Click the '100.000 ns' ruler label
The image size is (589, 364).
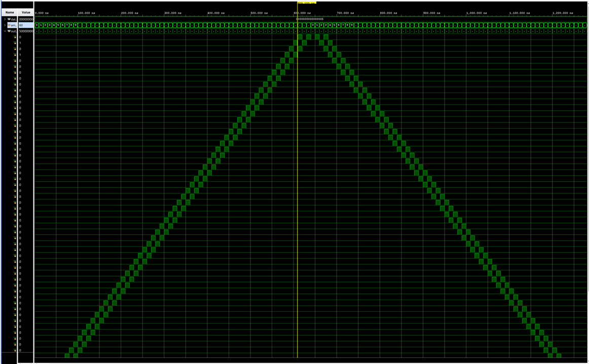pyautogui.click(x=86, y=13)
